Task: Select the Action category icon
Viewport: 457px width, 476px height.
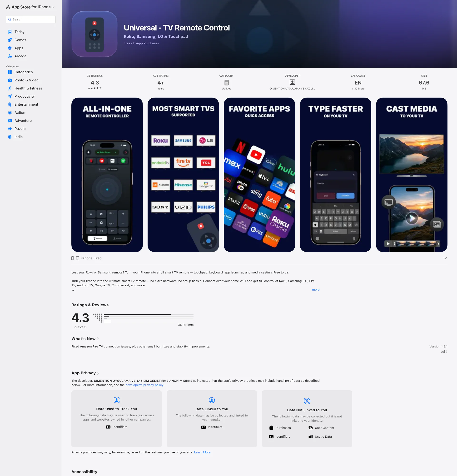Action: click(x=10, y=112)
